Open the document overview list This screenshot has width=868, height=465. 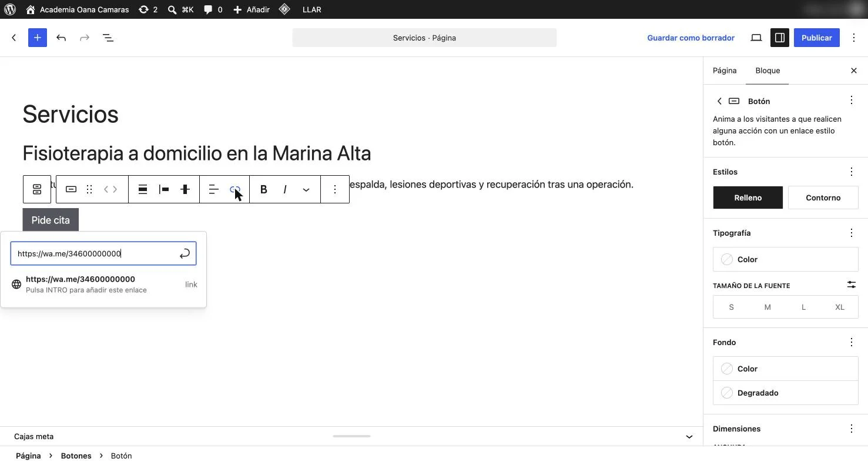tap(108, 38)
